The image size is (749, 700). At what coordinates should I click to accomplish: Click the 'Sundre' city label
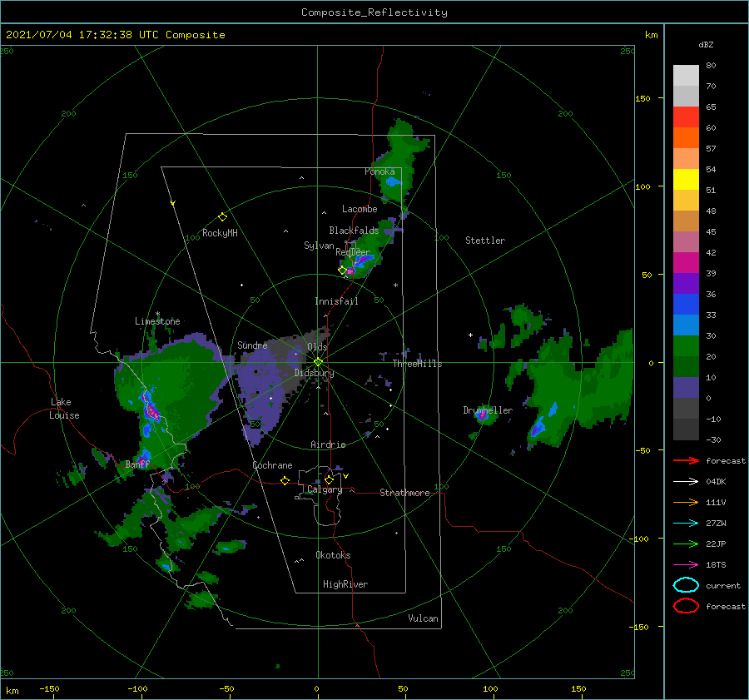coord(252,345)
